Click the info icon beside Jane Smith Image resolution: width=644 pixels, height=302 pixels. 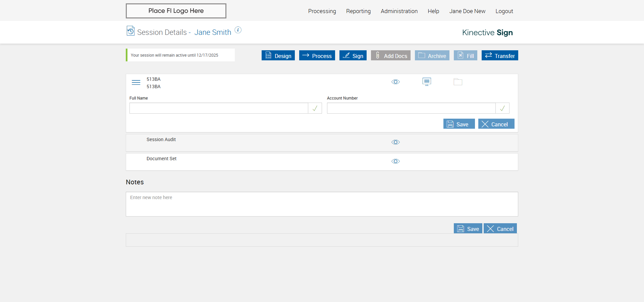click(238, 30)
